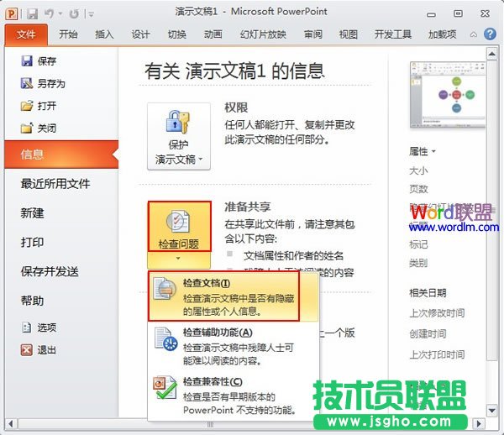Click the 标记 property label
Image resolution: width=504 pixels, height=435 pixels.
418,244
